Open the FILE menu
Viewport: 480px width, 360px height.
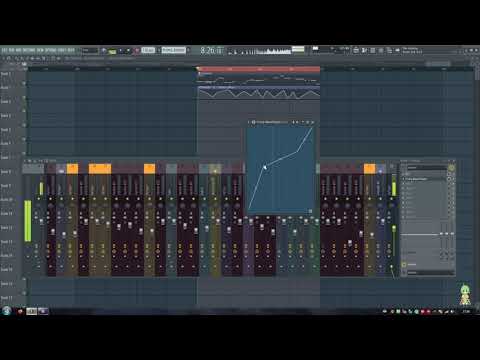pos(4,50)
